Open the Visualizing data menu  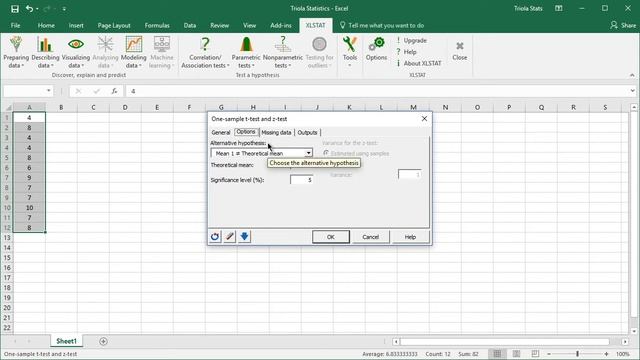pos(76,52)
